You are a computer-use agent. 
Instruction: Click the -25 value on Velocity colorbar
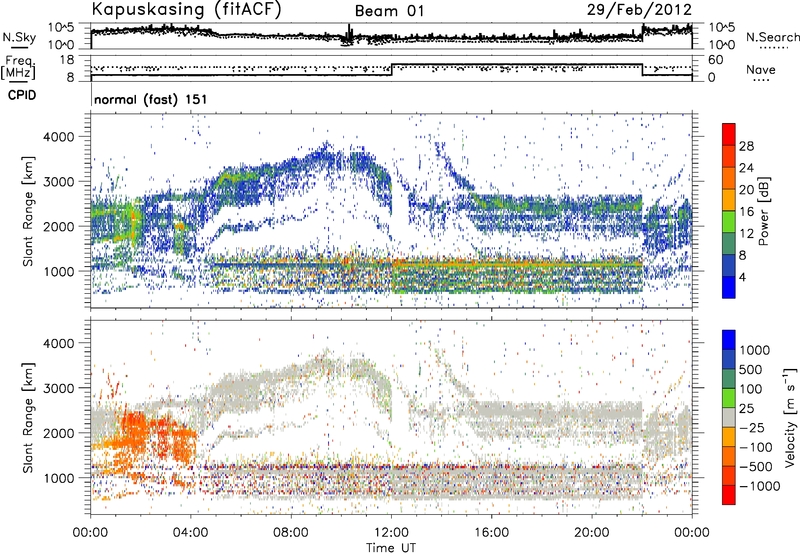[x=751, y=428]
